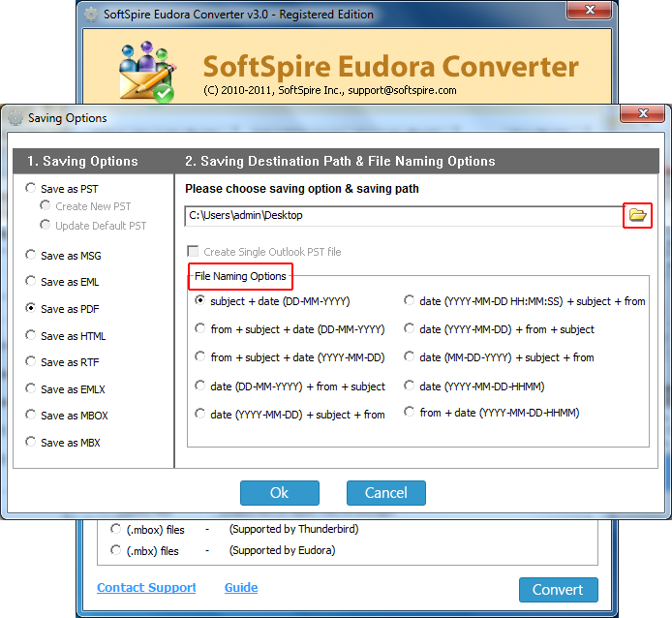Select date (MM-DD-YYYY) + subject + from naming
The image size is (672, 618).
coord(410,356)
